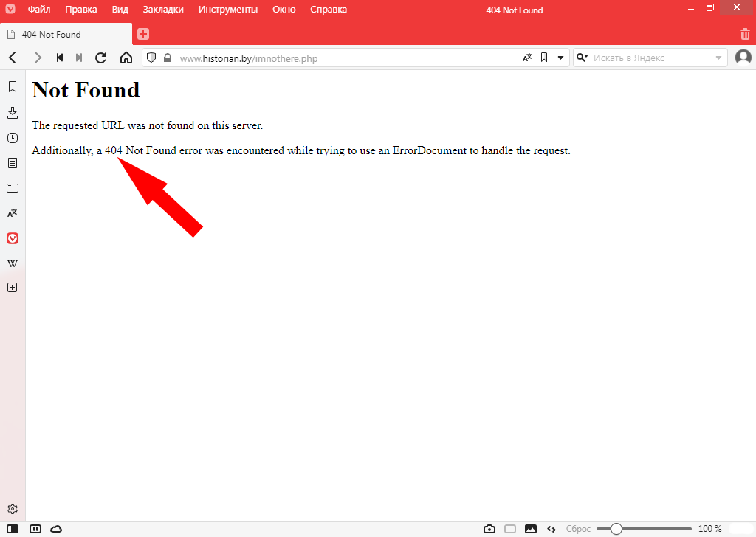Open the search history dropdown arrow

point(718,58)
